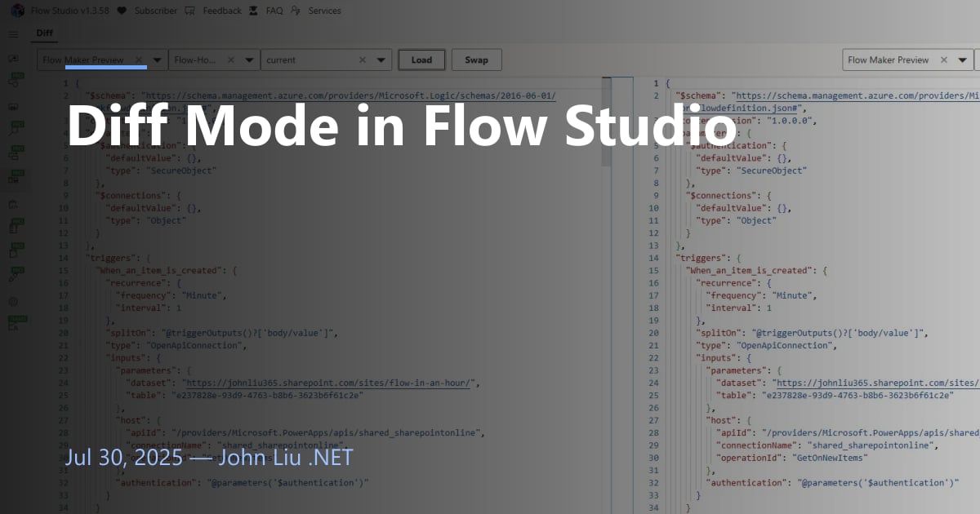Click the heart icon beside Subscriber
The height and width of the screenshot is (514, 980).
[122, 11]
